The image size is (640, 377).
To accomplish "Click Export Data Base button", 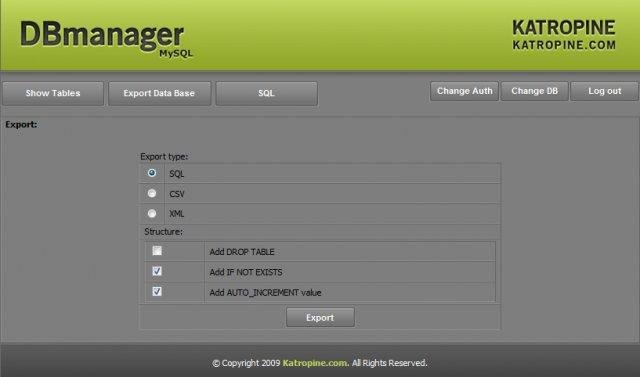I will coord(159,93).
